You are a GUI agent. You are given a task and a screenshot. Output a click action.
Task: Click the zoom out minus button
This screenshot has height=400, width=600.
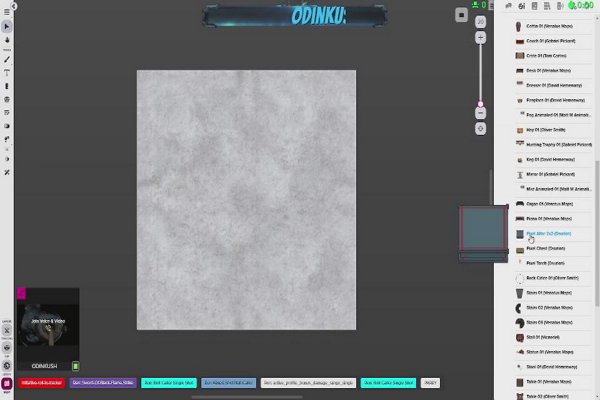click(481, 113)
